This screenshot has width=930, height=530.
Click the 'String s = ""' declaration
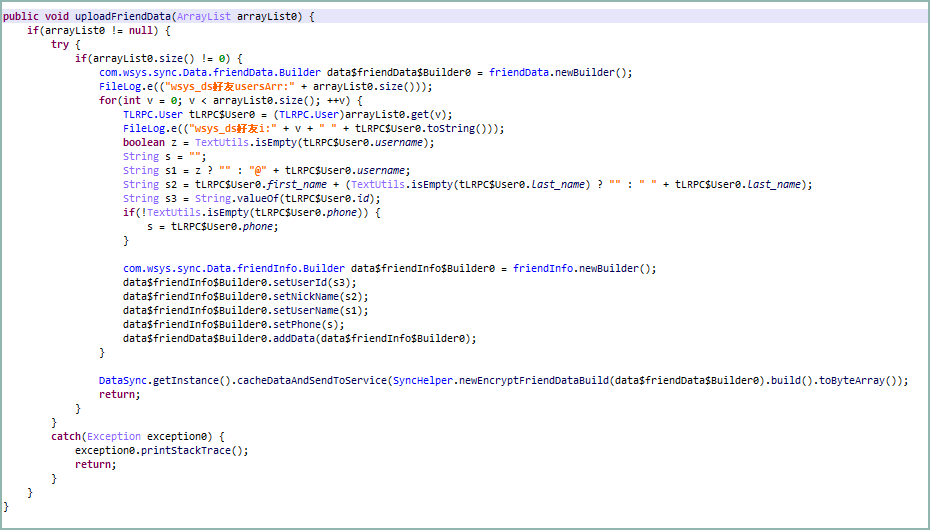click(165, 157)
